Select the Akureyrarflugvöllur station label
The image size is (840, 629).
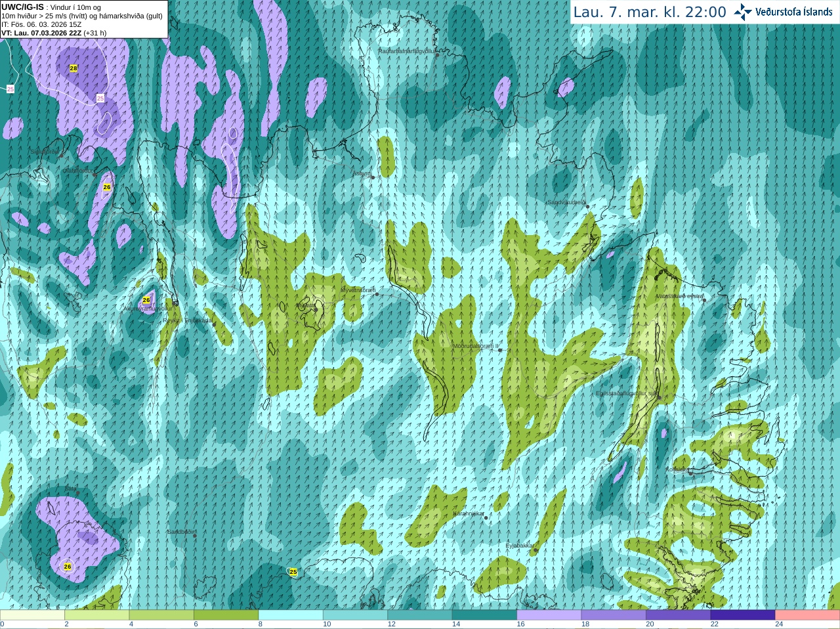tap(148, 308)
